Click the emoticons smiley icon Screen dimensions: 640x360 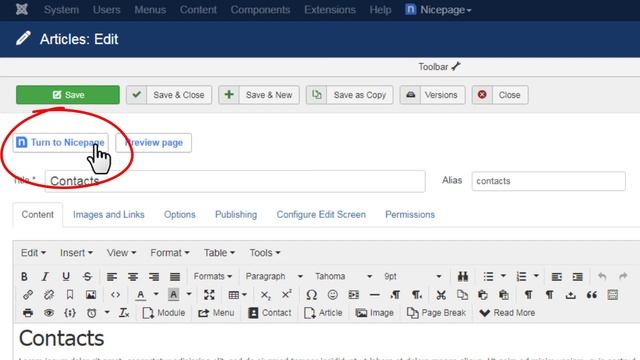[x=333, y=295]
